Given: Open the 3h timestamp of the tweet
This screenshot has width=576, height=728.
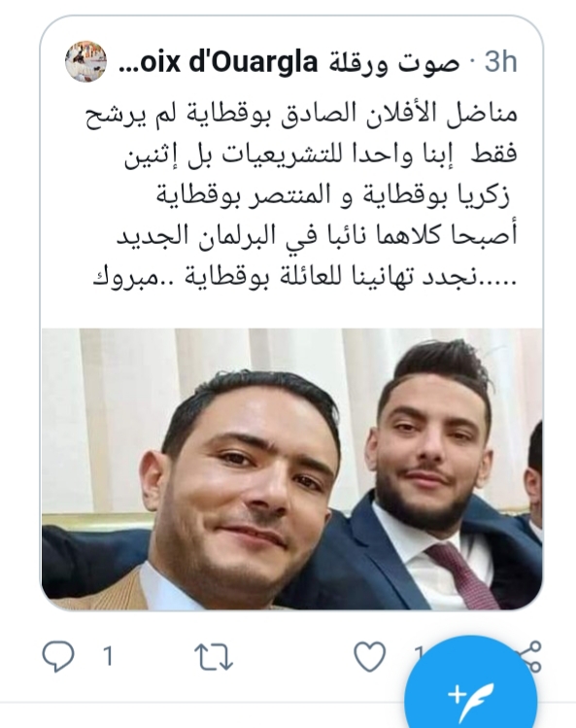Looking at the screenshot, I should coord(501,62).
